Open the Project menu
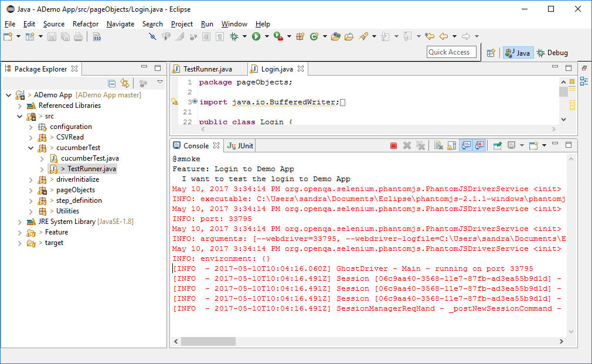Image resolution: width=592 pixels, height=364 pixels. 182,24
